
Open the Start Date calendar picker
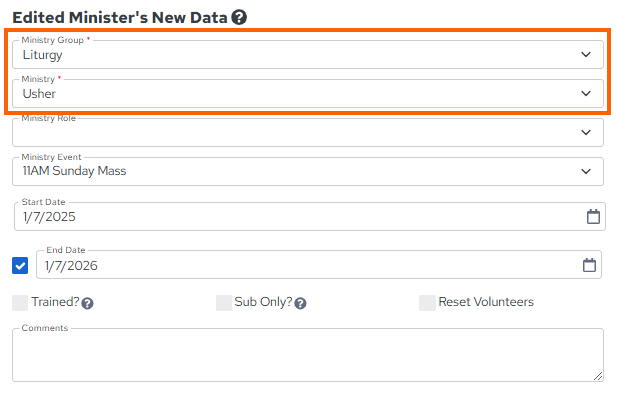pos(593,216)
